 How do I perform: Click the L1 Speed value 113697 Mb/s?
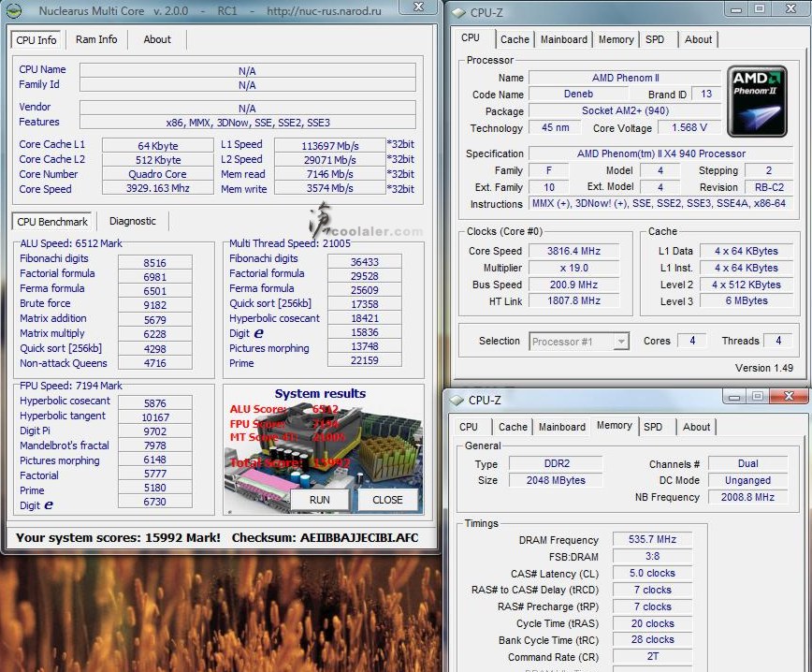[330, 146]
